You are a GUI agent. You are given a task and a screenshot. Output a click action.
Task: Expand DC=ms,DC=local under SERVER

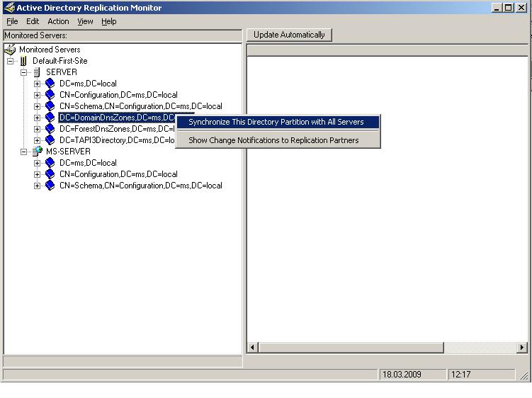[x=37, y=84]
